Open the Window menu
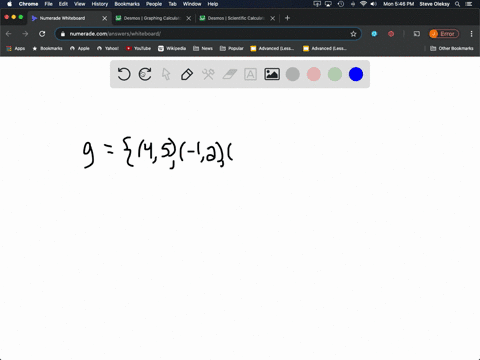 tap(192, 4)
